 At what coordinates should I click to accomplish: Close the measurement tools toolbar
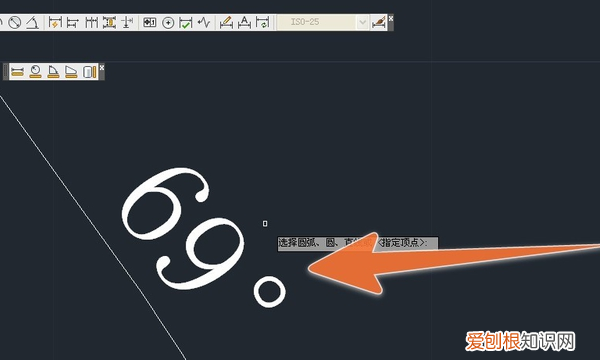pos(102,67)
